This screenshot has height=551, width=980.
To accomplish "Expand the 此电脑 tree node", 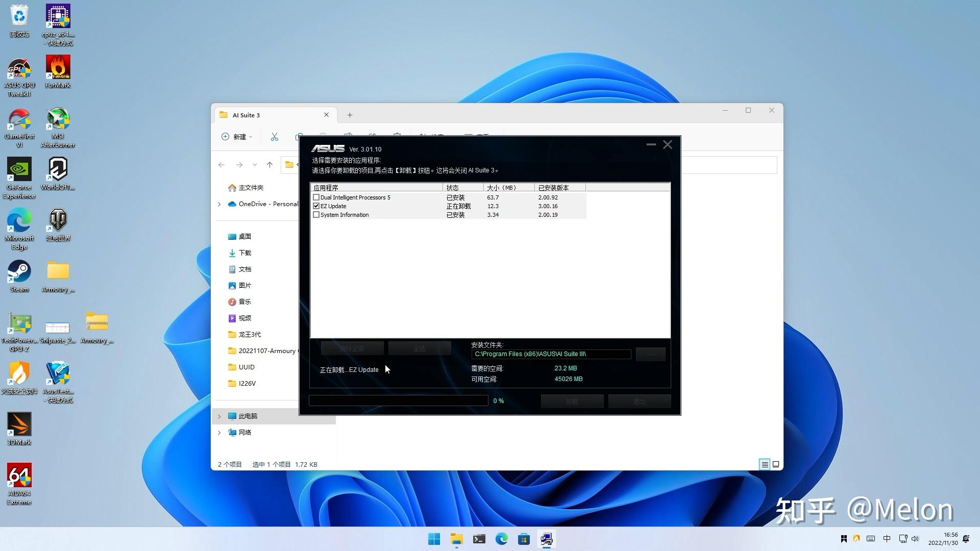I will coord(219,416).
